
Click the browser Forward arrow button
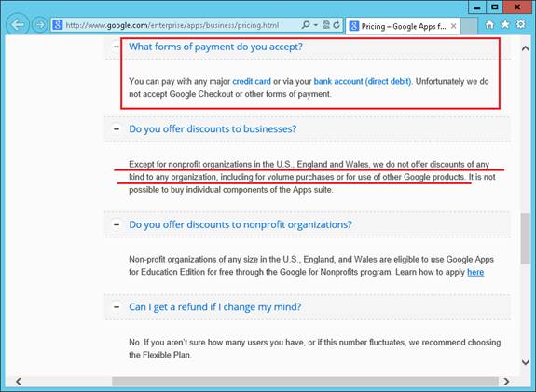pos(40,25)
